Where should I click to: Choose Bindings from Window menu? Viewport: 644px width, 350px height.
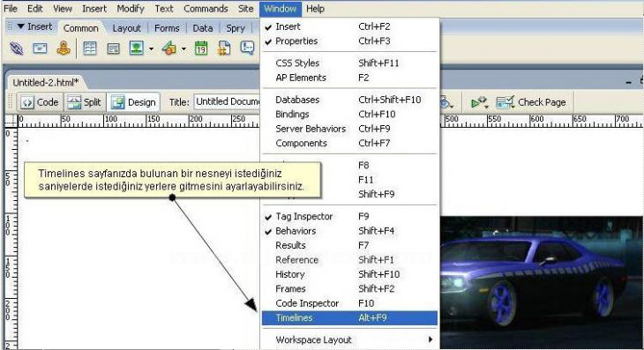pyautogui.click(x=349, y=114)
